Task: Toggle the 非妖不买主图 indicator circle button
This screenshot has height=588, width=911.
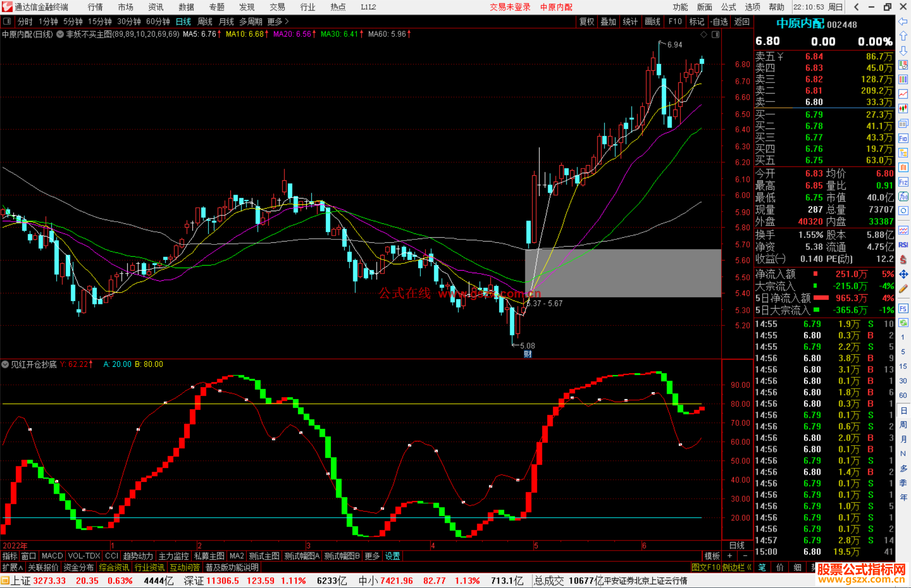Action: pos(60,34)
